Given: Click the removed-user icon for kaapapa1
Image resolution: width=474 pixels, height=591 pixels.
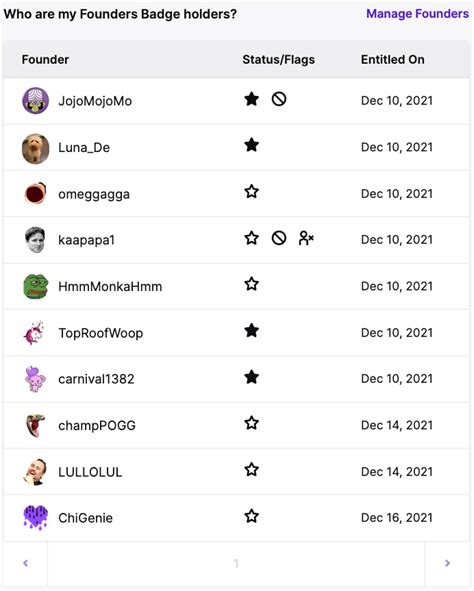Looking at the screenshot, I should coord(306,238).
